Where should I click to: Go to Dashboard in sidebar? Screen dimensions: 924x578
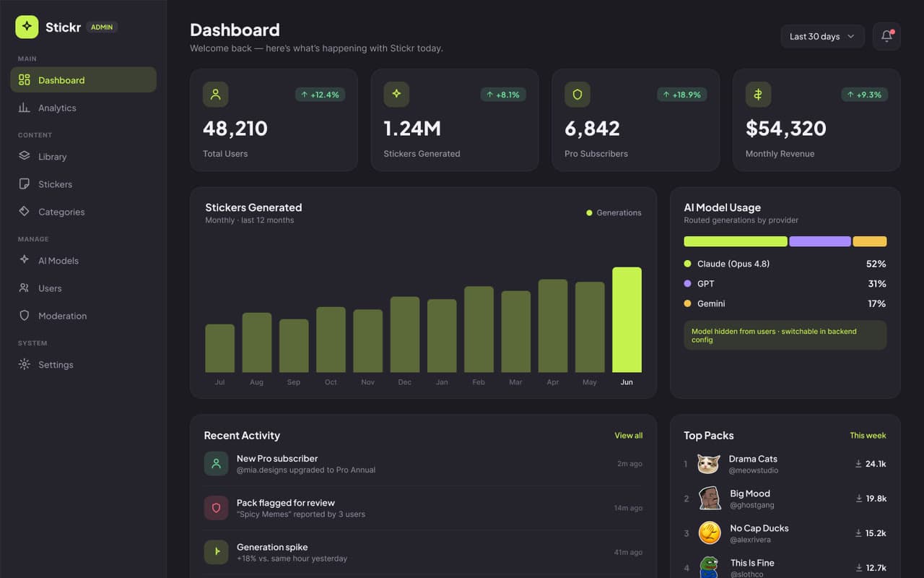coord(83,80)
